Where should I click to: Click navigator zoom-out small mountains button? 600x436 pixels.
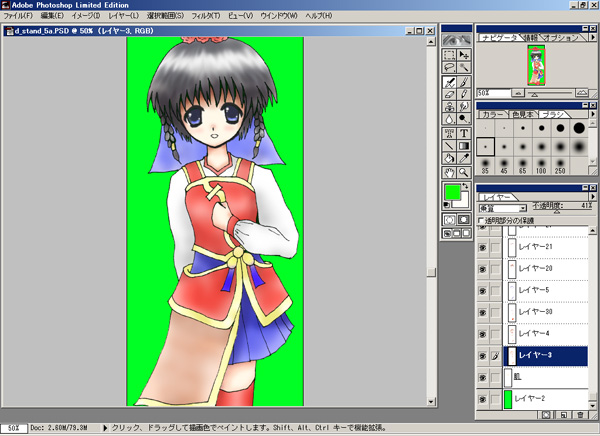click(518, 93)
